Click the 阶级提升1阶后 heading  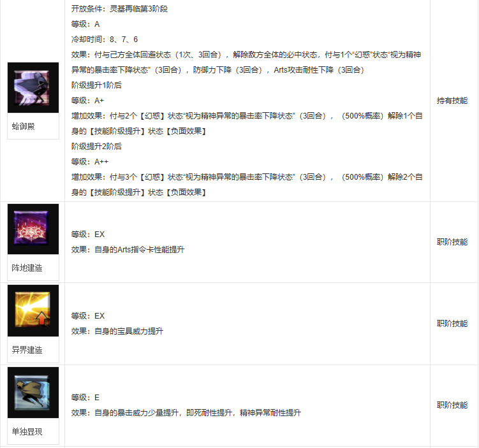96,85
